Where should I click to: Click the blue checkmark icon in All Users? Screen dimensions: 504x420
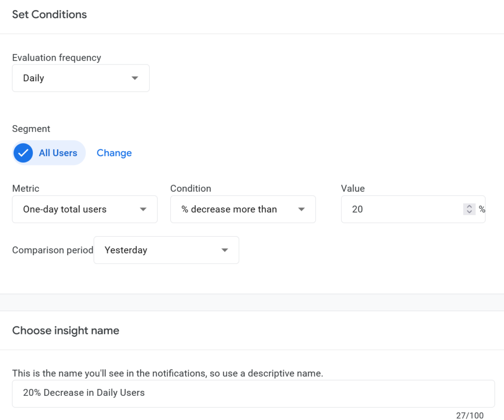23,153
